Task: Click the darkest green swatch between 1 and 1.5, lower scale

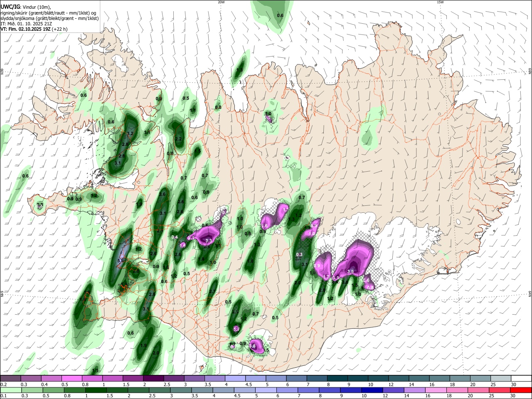Action: pos(96,390)
